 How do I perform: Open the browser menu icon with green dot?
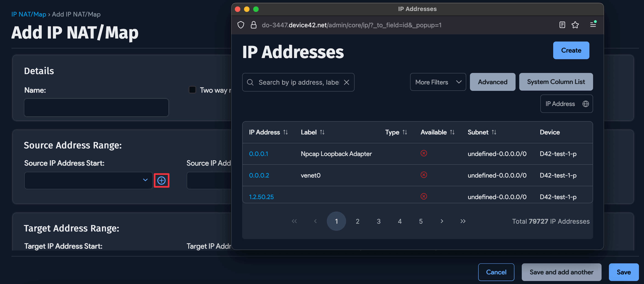pyautogui.click(x=592, y=25)
